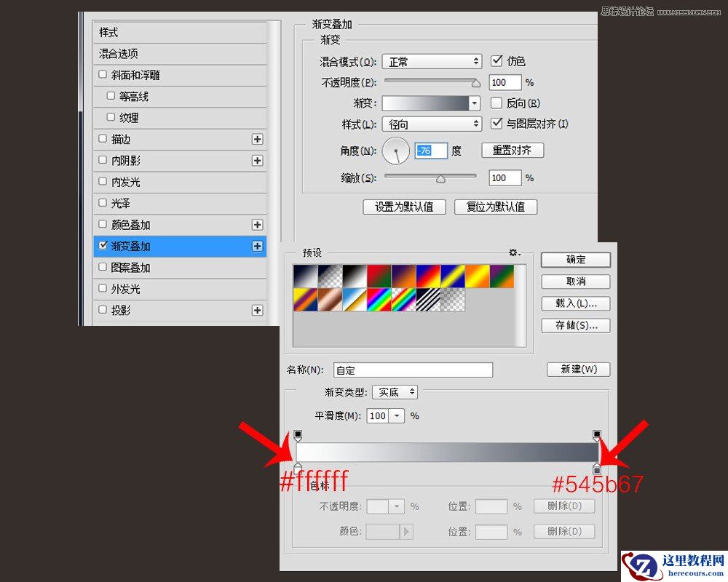
Task: Click the 名称 input field showing 自定
Action: (413, 370)
